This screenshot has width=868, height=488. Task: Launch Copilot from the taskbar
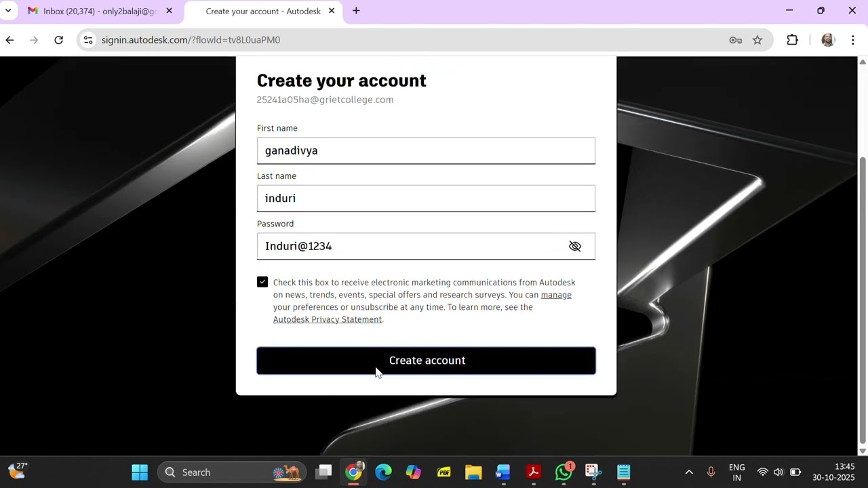[414, 472]
